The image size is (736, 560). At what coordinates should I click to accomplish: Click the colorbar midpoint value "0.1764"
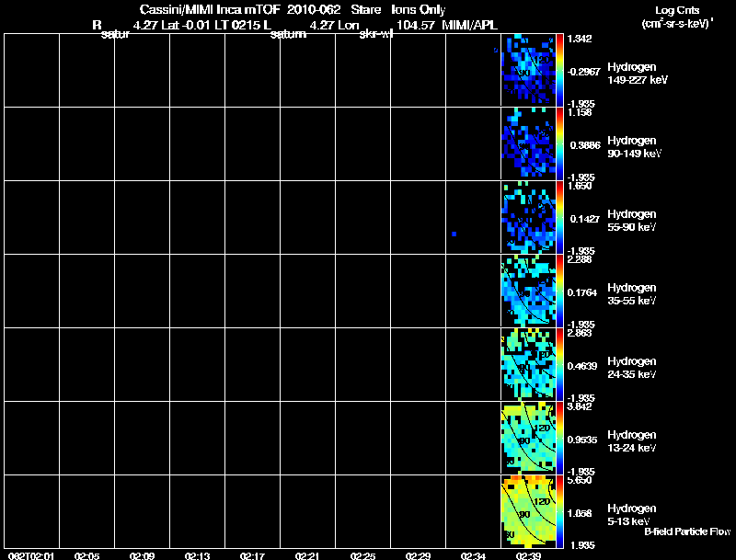(582, 292)
